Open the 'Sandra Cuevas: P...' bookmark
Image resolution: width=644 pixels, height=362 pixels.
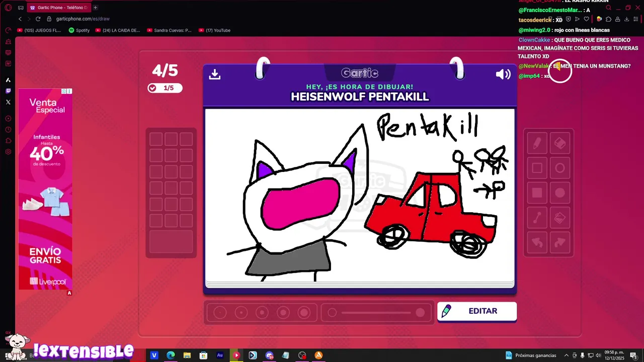click(170, 30)
